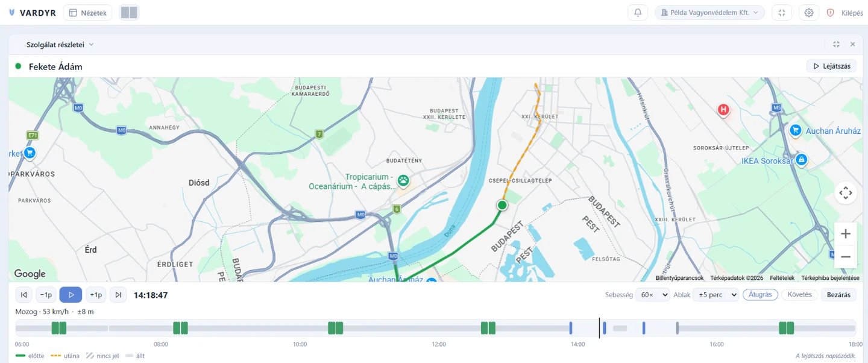The image size is (868, 363).
Task: Click the Tropicarium map marker
Action: (x=403, y=180)
